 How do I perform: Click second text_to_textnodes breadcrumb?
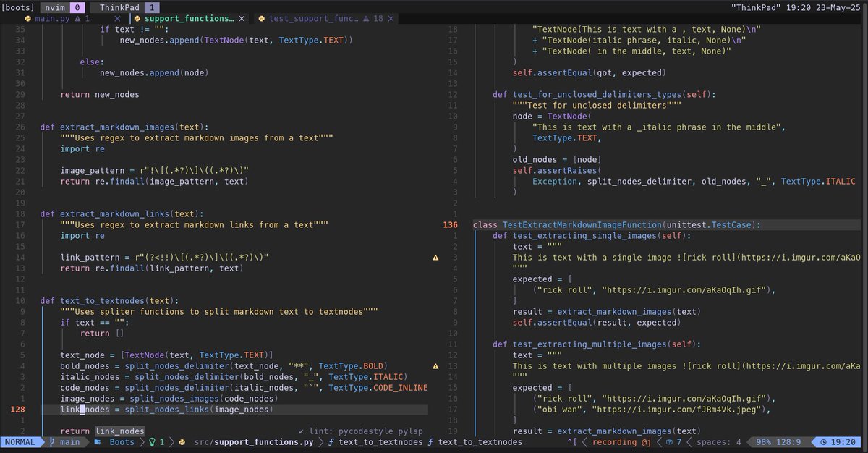tap(480, 442)
